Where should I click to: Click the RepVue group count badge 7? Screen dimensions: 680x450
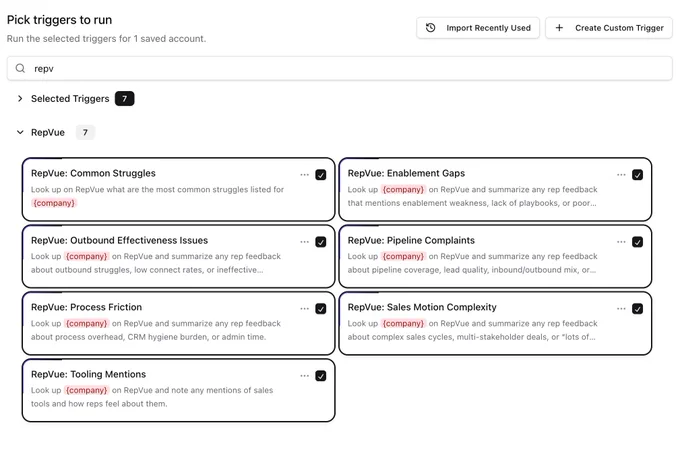[85, 132]
